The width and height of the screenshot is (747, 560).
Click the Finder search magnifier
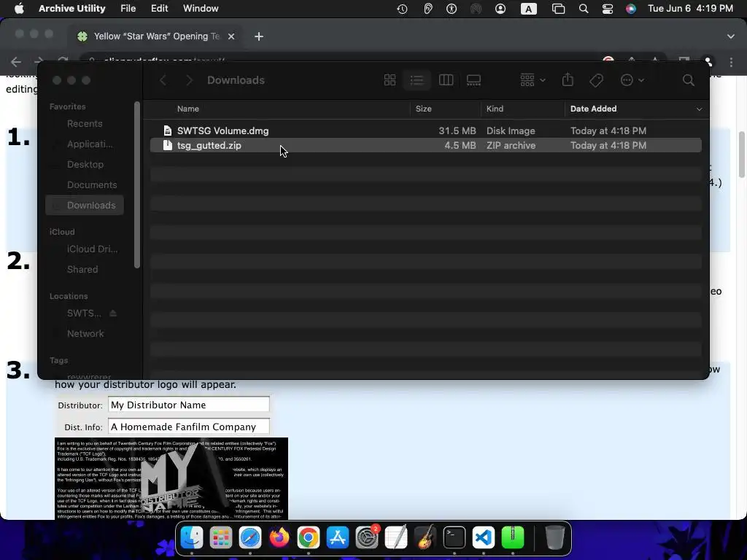688,80
